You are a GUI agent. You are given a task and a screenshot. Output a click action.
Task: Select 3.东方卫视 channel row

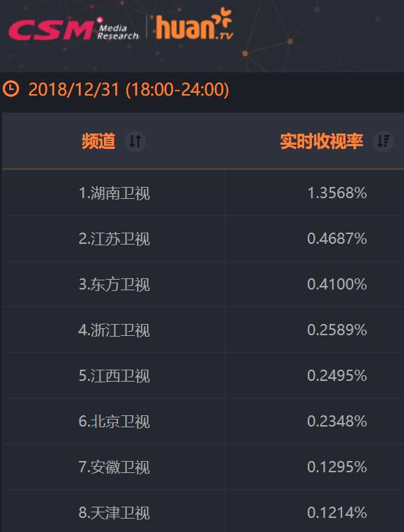(203, 284)
